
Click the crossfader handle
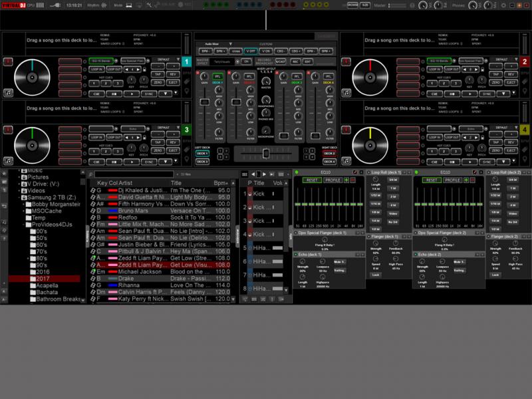266,154
